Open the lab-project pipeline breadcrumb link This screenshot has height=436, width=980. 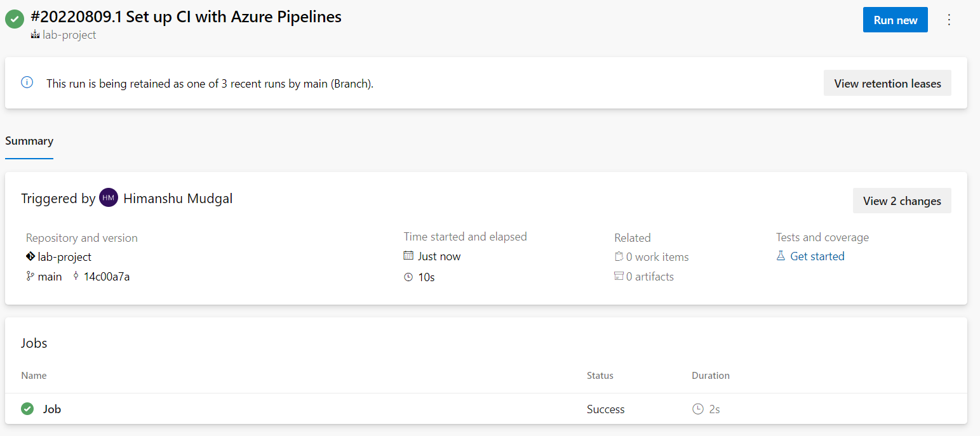point(69,35)
